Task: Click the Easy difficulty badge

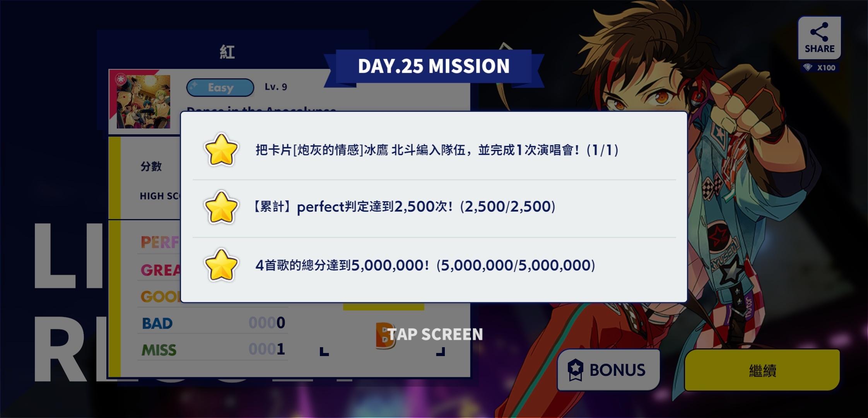Action: pyautogui.click(x=220, y=87)
